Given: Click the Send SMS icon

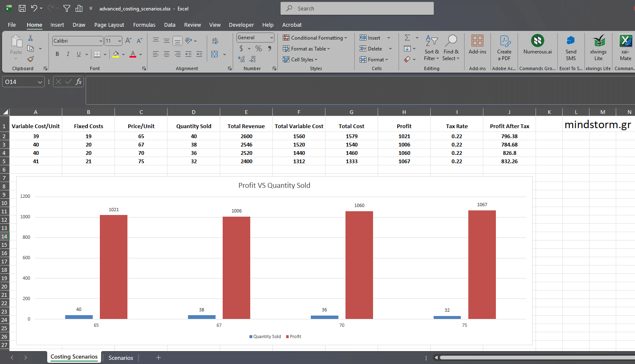Looking at the screenshot, I should pyautogui.click(x=571, y=41).
